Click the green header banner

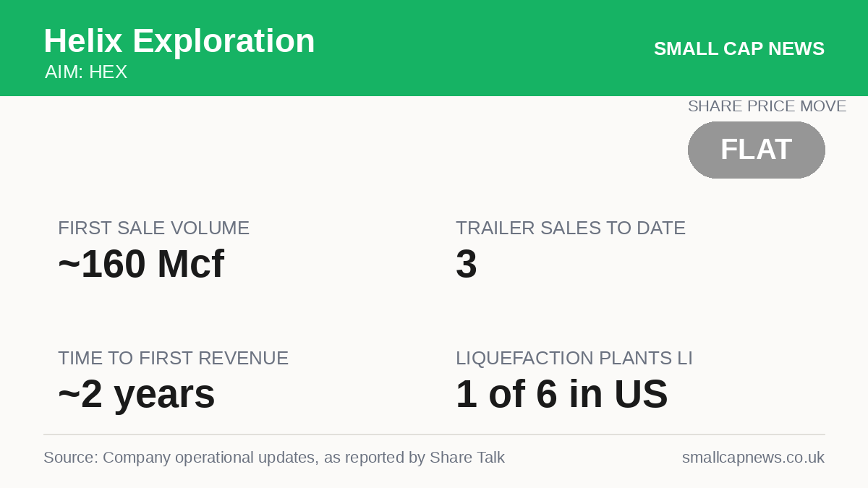point(434,48)
